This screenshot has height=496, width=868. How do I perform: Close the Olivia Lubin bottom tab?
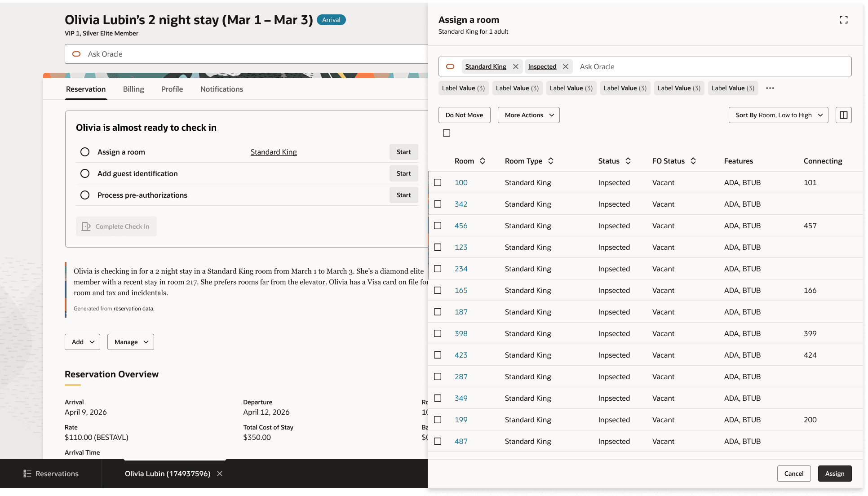point(220,474)
